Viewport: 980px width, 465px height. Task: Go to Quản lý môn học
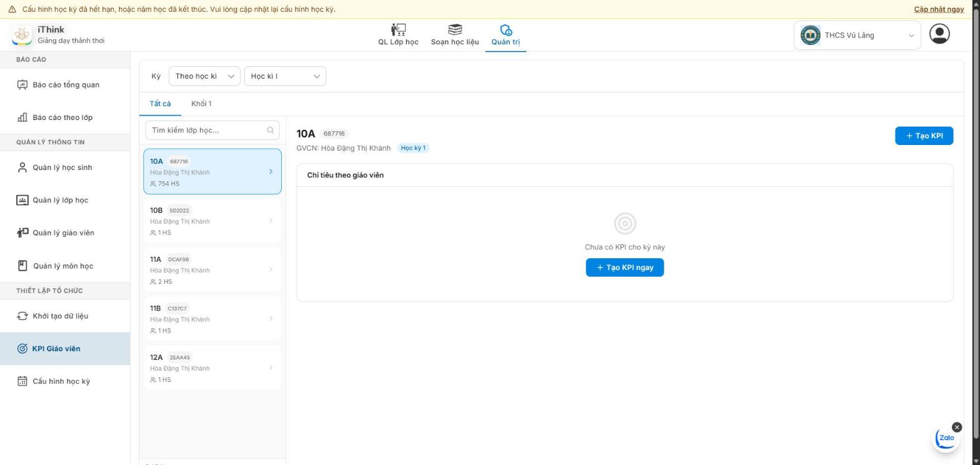tap(65, 266)
